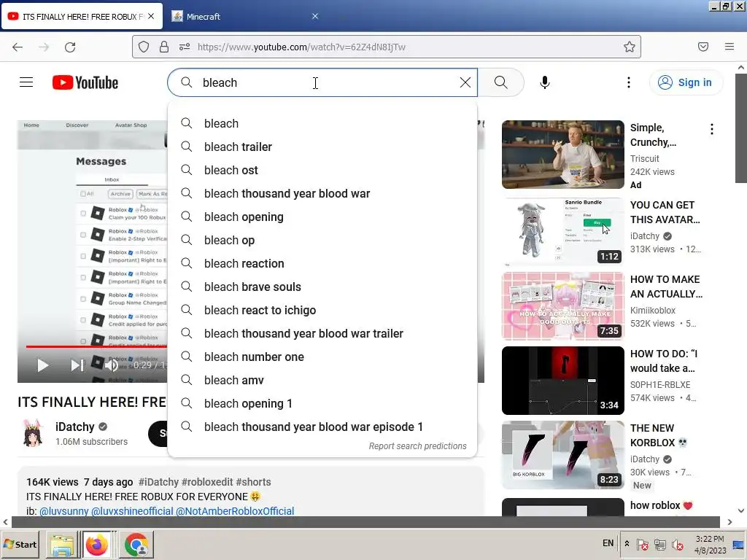The height and width of the screenshot is (560, 747).
Task: Open iDatchy channel avatar
Action: click(x=34, y=433)
